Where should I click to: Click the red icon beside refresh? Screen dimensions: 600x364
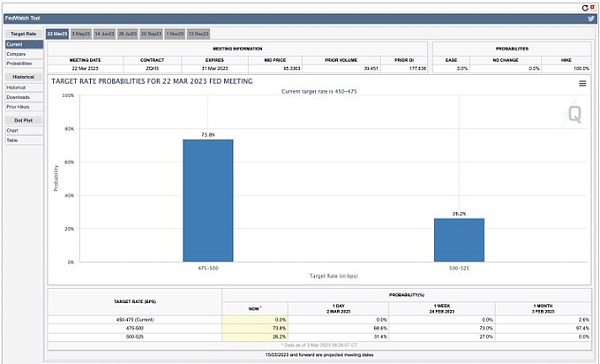tap(592, 8)
